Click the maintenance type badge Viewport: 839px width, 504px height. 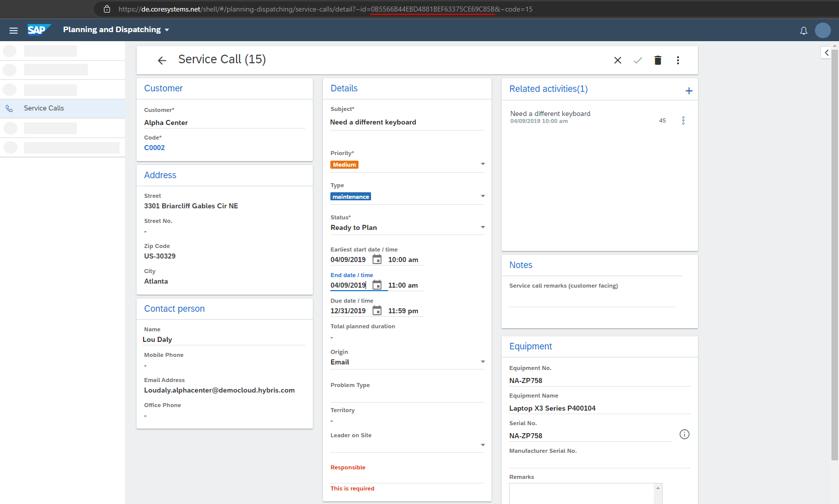(x=350, y=197)
